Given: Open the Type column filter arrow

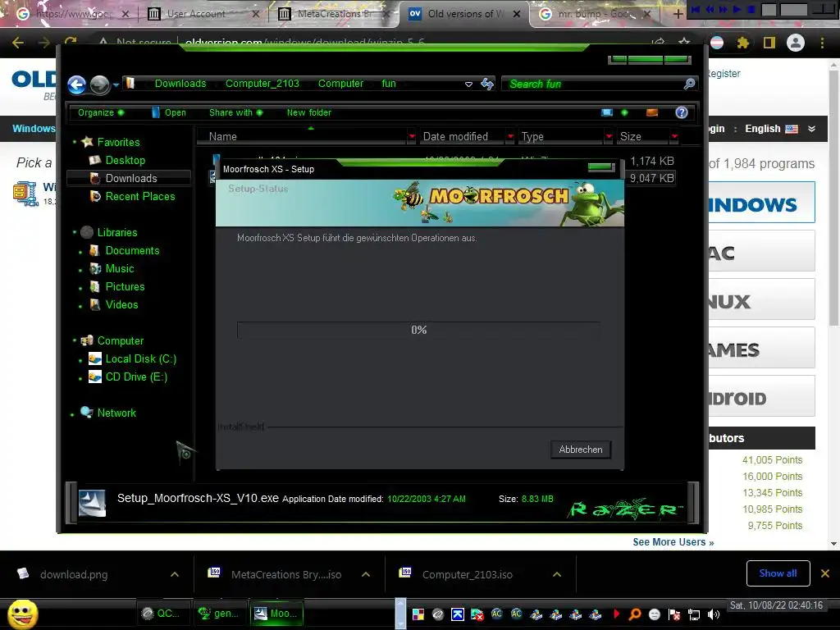Looking at the screenshot, I should tap(609, 137).
